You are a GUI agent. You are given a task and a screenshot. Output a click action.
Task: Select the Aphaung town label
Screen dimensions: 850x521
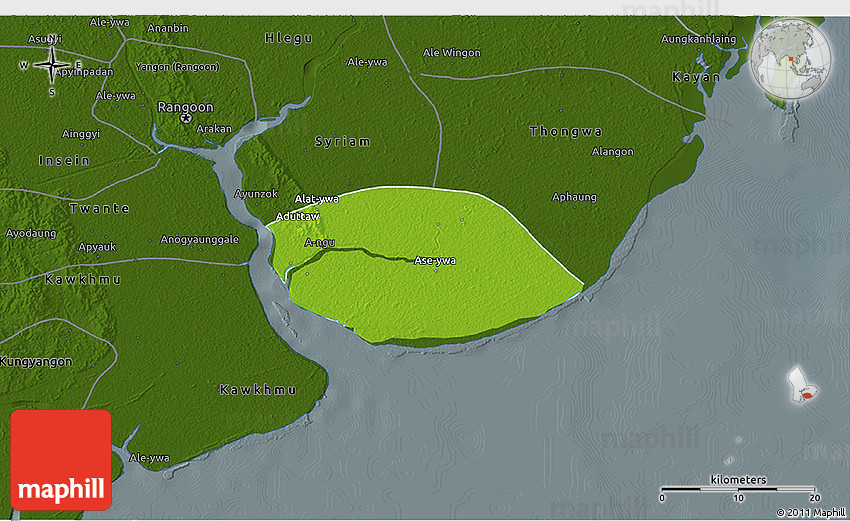pos(574,197)
